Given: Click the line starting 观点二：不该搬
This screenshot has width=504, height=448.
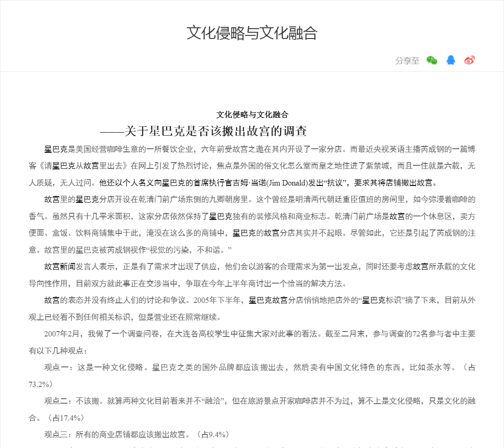Looking at the screenshot, I should click(x=260, y=401).
